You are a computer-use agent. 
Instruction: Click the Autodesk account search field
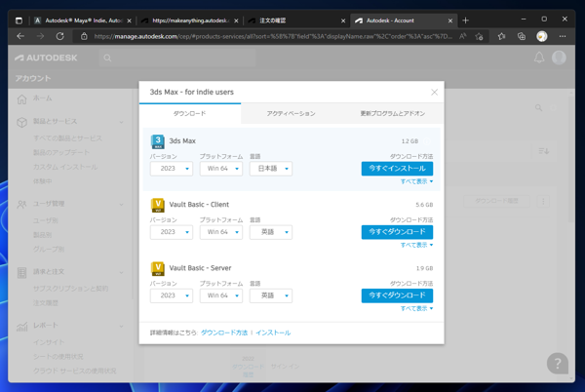pos(177,58)
